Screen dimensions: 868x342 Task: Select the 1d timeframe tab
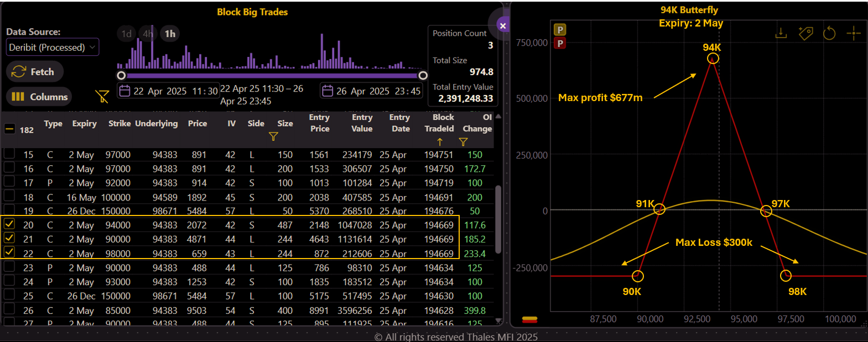[127, 34]
